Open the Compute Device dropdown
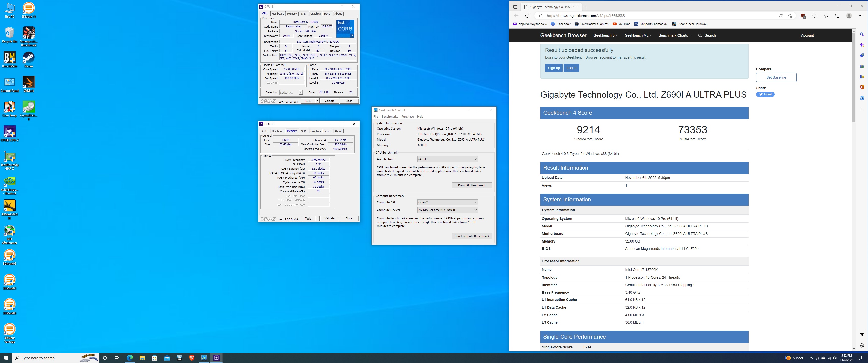 (x=447, y=210)
